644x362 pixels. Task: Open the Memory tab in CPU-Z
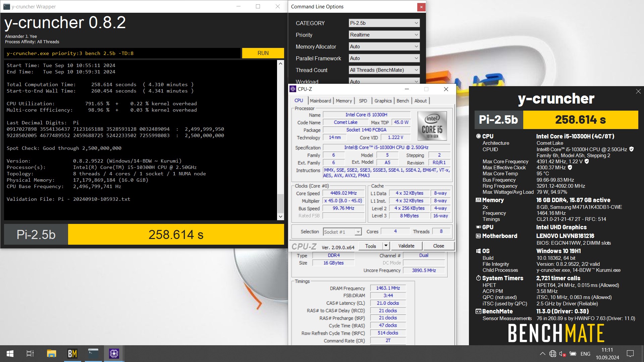(x=344, y=101)
